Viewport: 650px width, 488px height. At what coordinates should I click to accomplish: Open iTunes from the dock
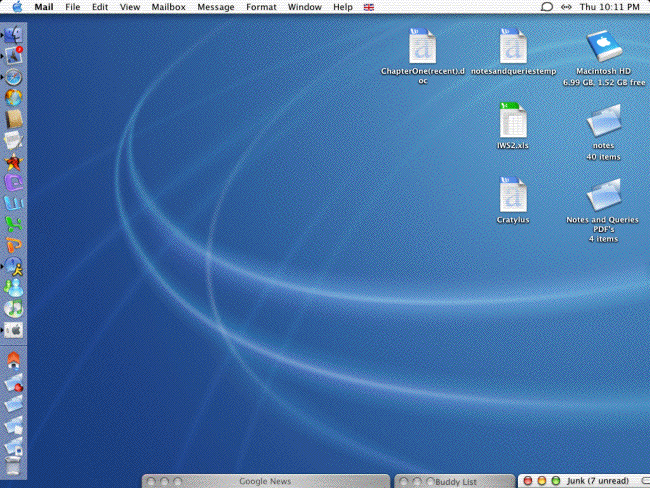coord(15,309)
